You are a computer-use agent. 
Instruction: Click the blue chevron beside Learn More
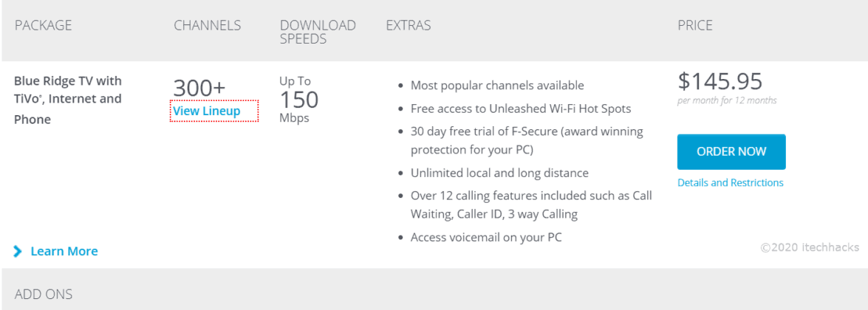(x=18, y=252)
